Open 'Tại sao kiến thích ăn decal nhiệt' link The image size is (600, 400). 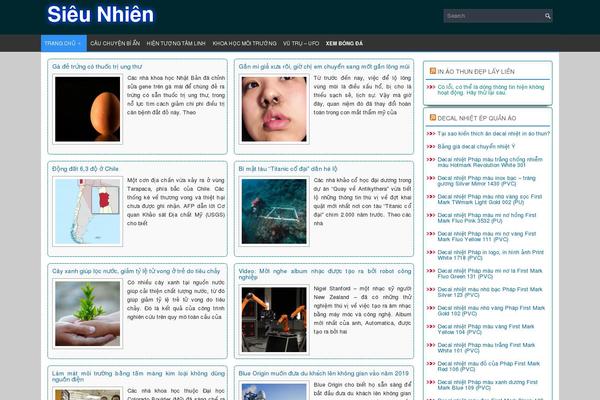click(x=494, y=134)
